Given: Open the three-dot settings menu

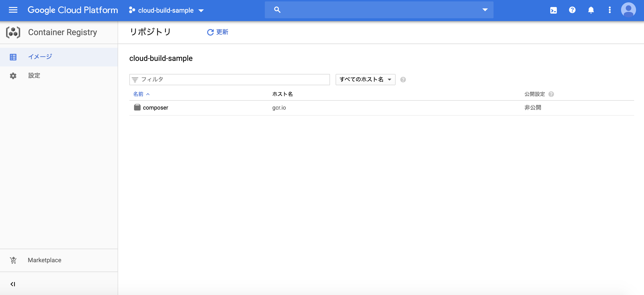Looking at the screenshot, I should click(x=610, y=10).
